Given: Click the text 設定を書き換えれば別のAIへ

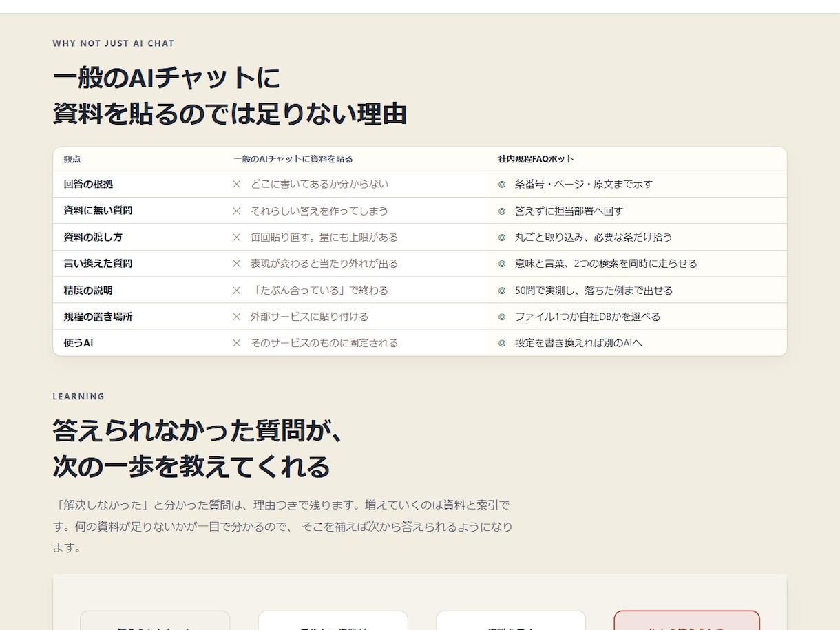Looking at the screenshot, I should [578, 343].
